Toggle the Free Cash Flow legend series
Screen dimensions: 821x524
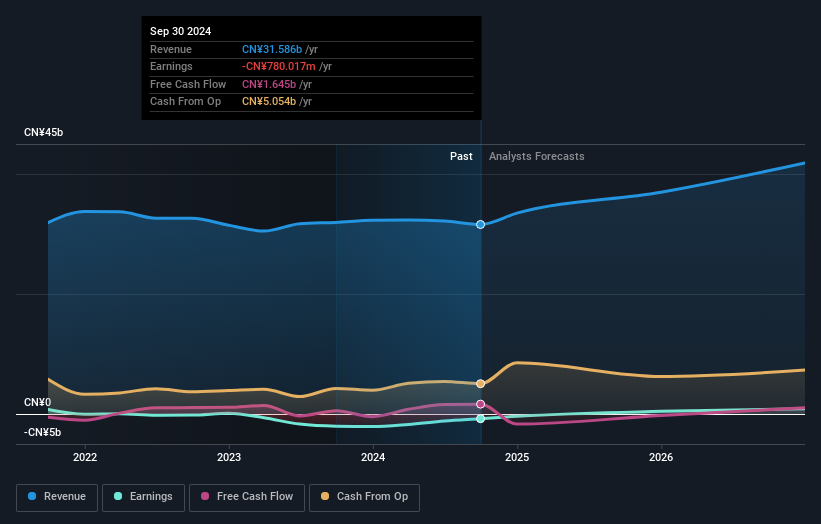(x=247, y=497)
